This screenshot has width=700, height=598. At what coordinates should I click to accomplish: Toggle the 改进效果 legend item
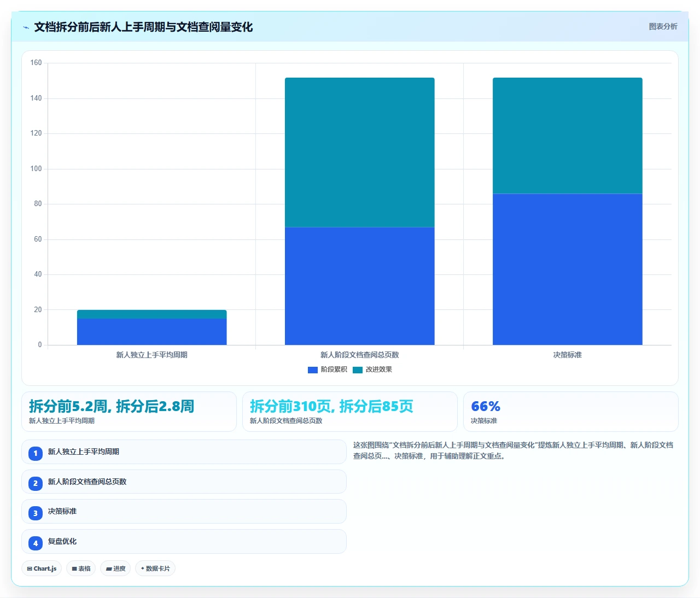click(372, 370)
